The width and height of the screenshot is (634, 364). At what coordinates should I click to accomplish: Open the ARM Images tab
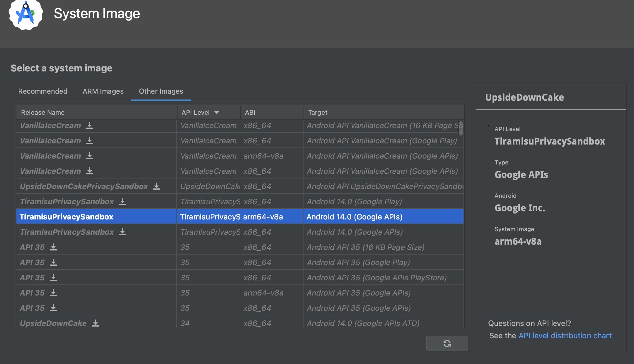click(103, 91)
